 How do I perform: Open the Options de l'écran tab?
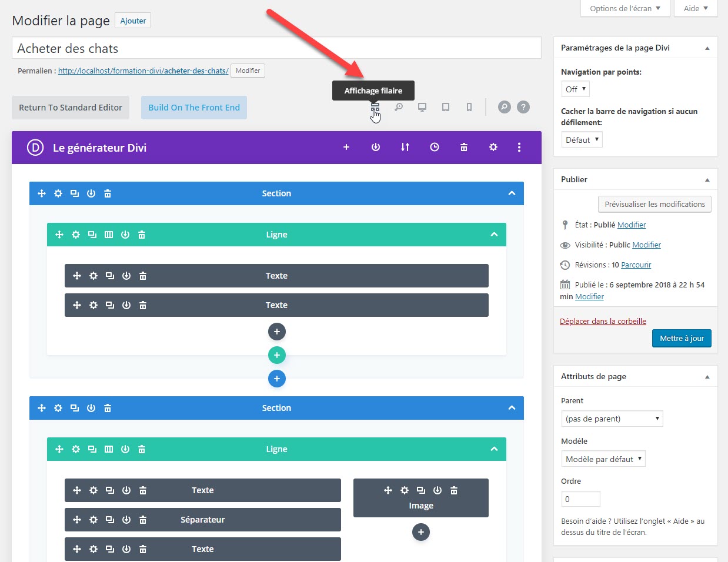tap(625, 9)
